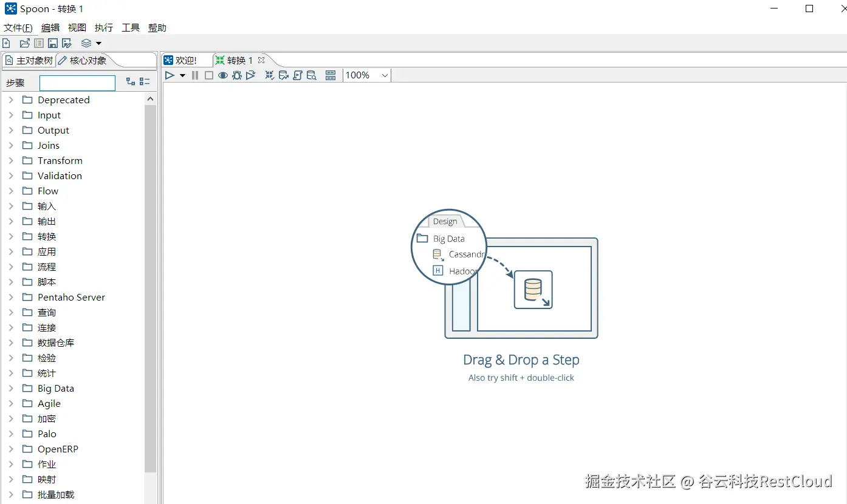
Task: Save the current transformation
Action: pyautogui.click(x=53, y=43)
